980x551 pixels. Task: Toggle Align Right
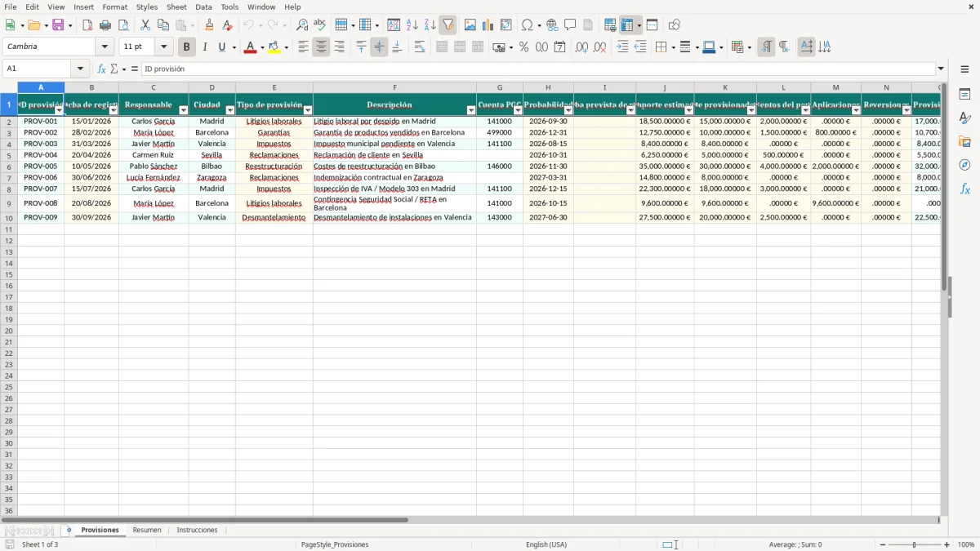coord(339,47)
